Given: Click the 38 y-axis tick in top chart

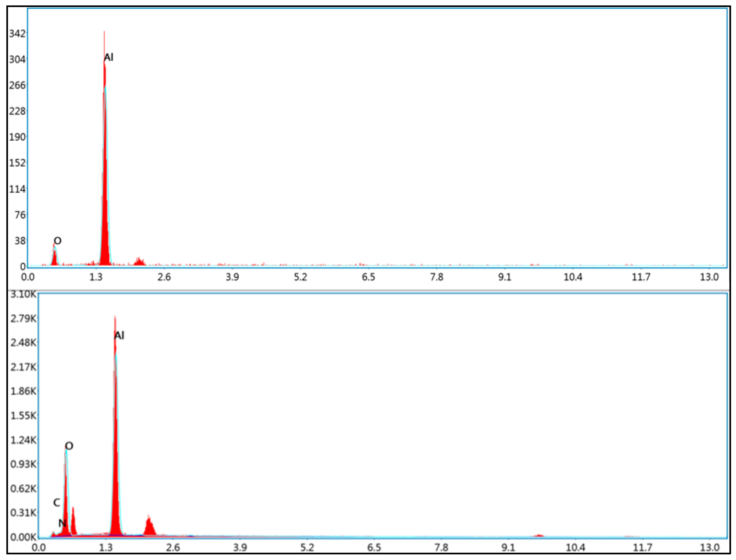Looking at the screenshot, I should click(x=20, y=241).
